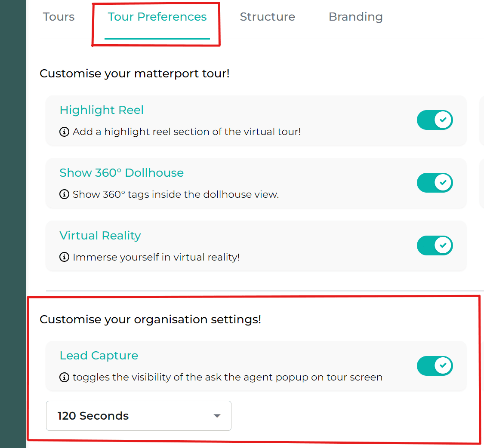Switch to the Structure tab

coord(267,17)
